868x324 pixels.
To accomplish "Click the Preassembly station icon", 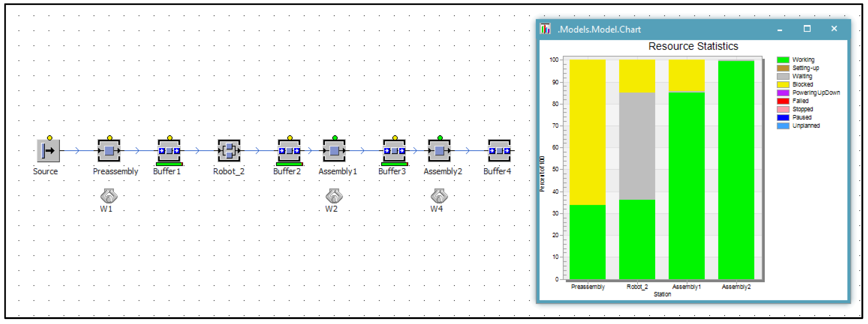I will pos(109,150).
